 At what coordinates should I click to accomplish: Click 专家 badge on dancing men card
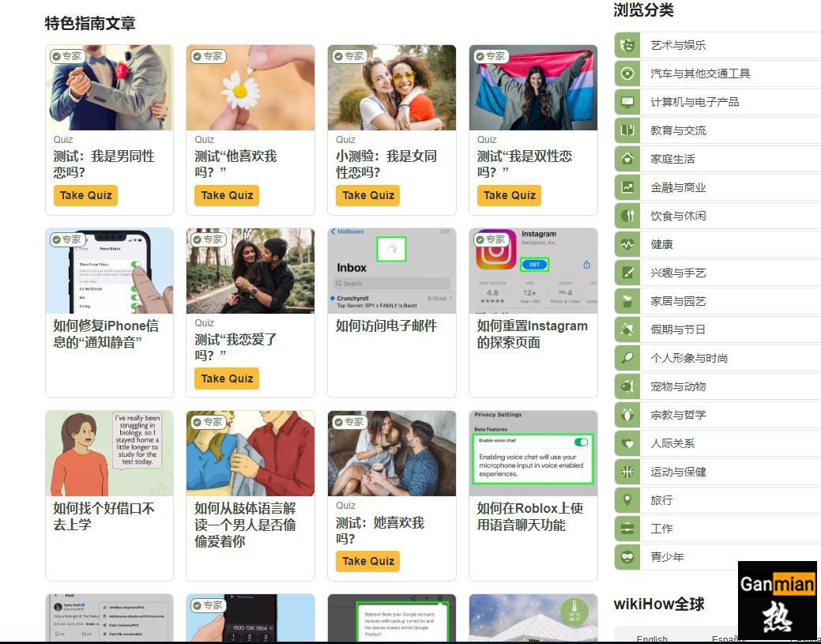[x=66, y=56]
